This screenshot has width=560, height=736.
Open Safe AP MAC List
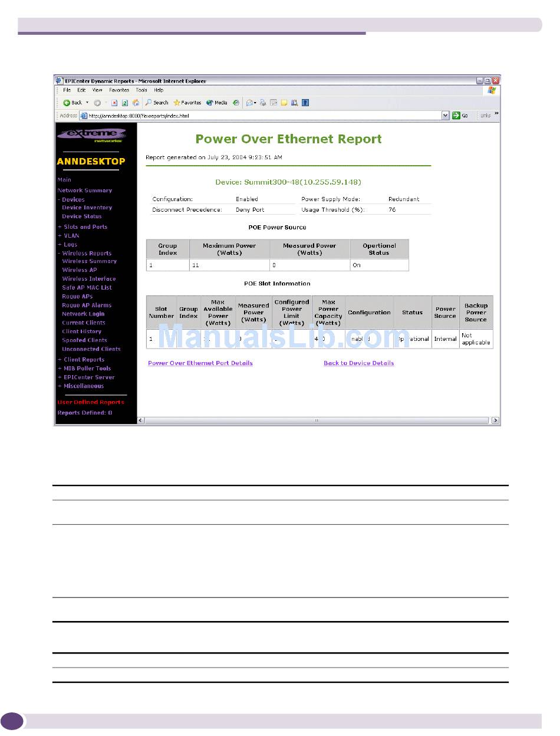coord(87,288)
